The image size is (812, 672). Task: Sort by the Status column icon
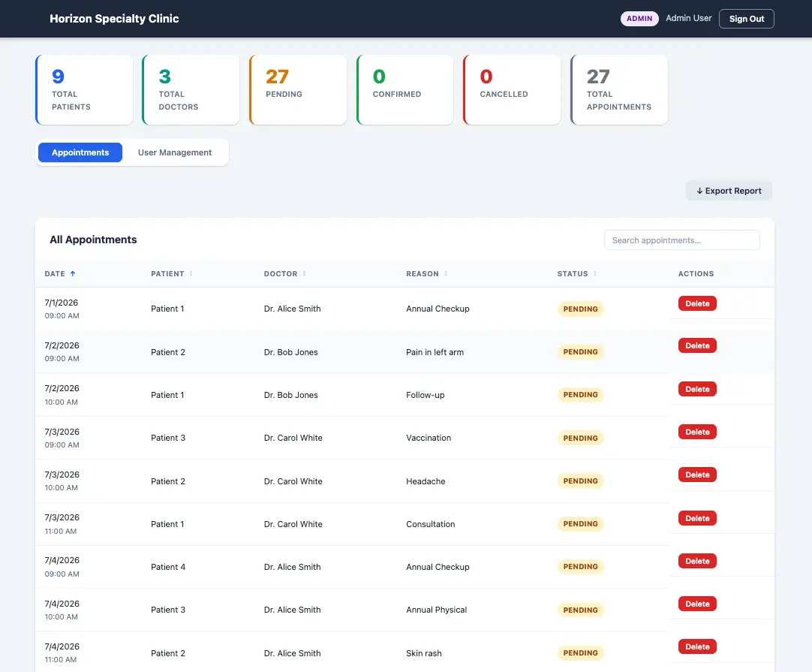(595, 273)
